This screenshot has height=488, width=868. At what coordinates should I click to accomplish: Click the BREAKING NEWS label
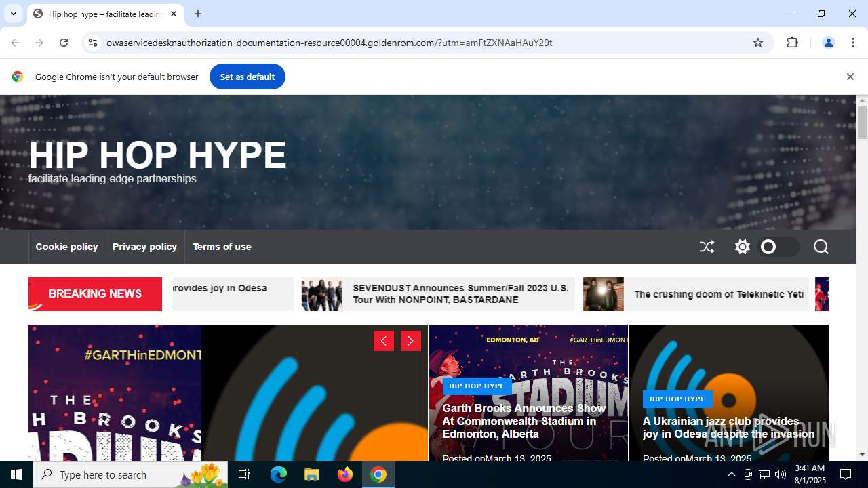click(95, 293)
